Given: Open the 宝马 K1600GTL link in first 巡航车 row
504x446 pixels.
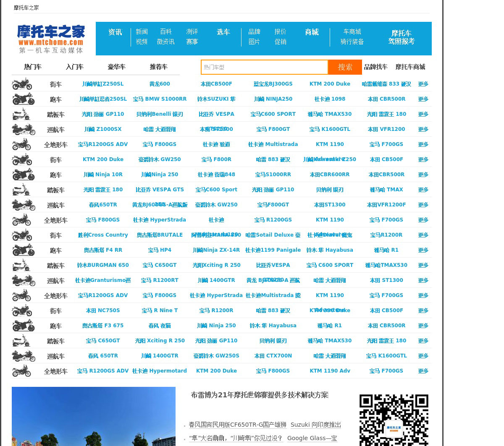Looking at the screenshot, I should tap(330, 129).
